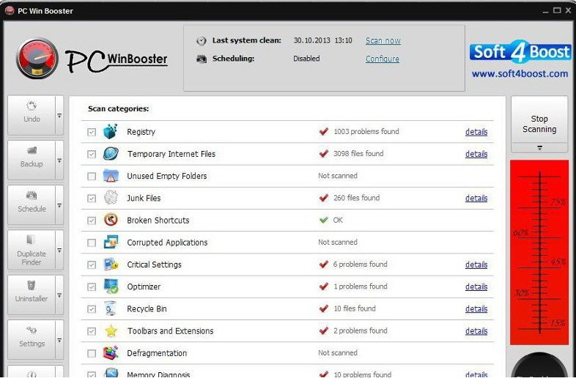
Task: Click the Recycle Bin icon
Action: point(111,308)
